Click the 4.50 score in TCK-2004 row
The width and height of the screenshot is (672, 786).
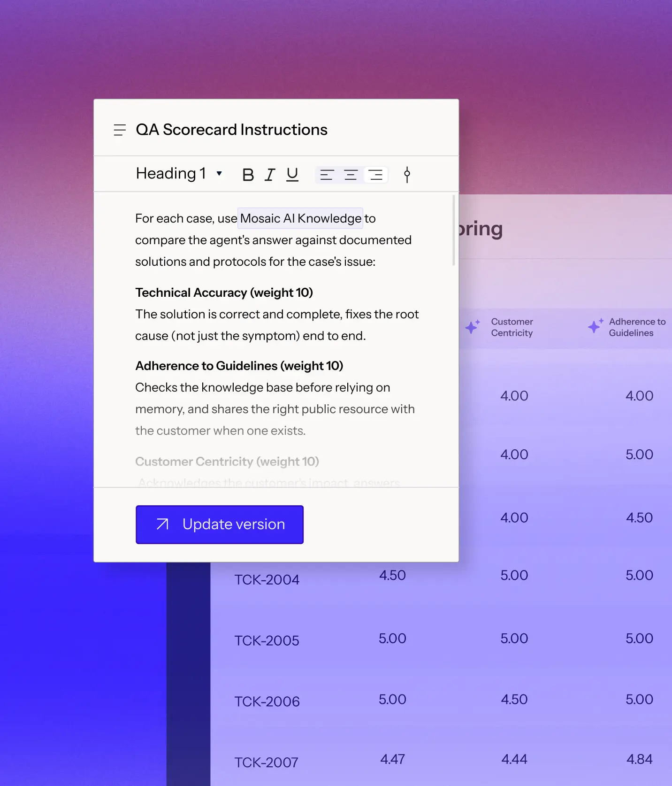[x=392, y=576]
